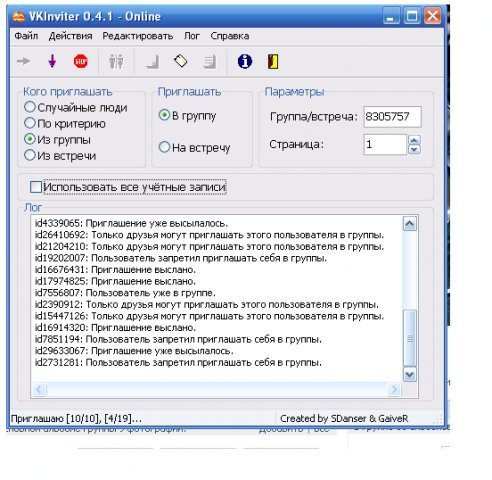Viewport: 492px width, 480px height.
Task: Click the log vertical scrollbar thumb
Action: (410, 338)
